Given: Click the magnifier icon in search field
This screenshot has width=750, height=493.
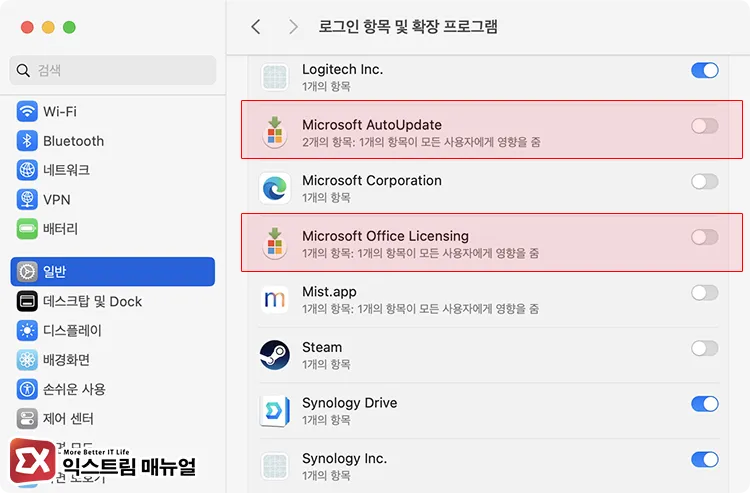Looking at the screenshot, I should coord(23,70).
